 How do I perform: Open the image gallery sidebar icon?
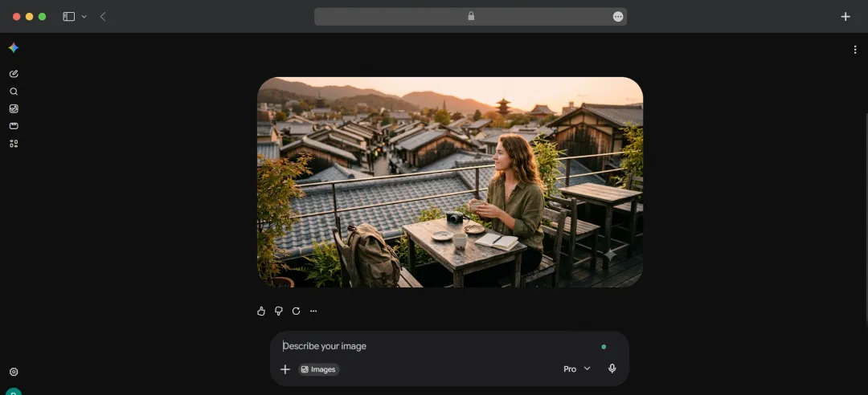14,109
